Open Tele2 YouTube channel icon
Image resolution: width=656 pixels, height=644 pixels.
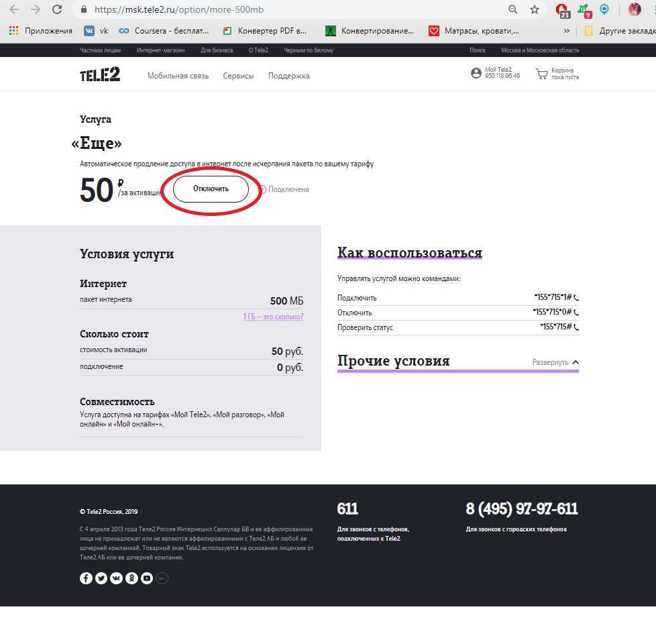[147, 578]
